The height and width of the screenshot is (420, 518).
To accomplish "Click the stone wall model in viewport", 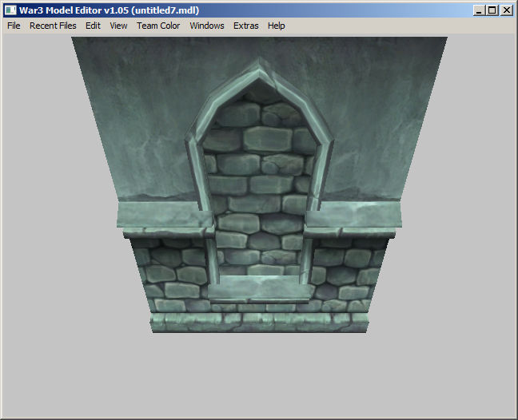I will coord(259,184).
